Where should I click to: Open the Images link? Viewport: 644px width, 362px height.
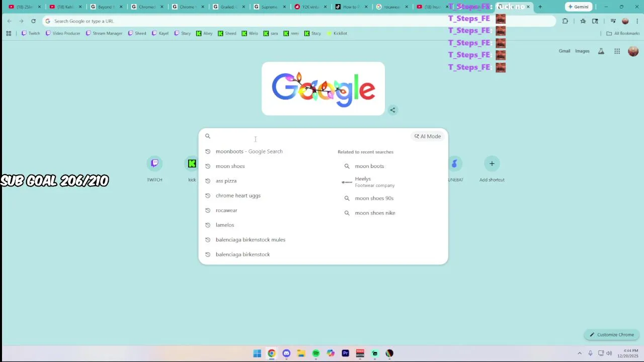tap(582, 51)
